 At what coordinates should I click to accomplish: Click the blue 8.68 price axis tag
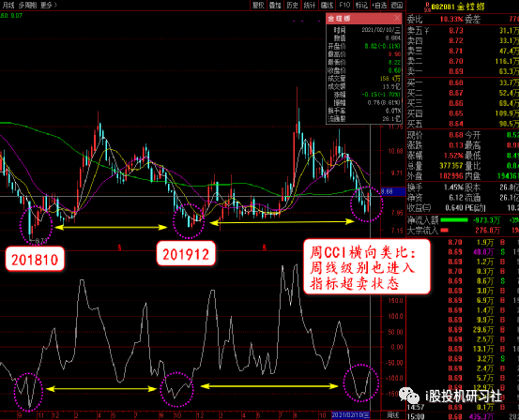(393, 191)
